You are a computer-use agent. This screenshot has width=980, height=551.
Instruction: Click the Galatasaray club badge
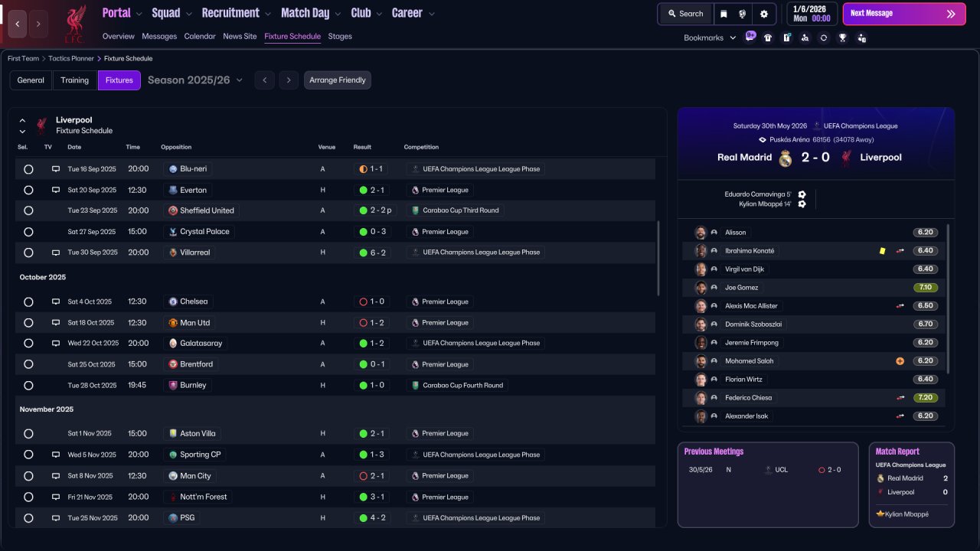pos(173,344)
